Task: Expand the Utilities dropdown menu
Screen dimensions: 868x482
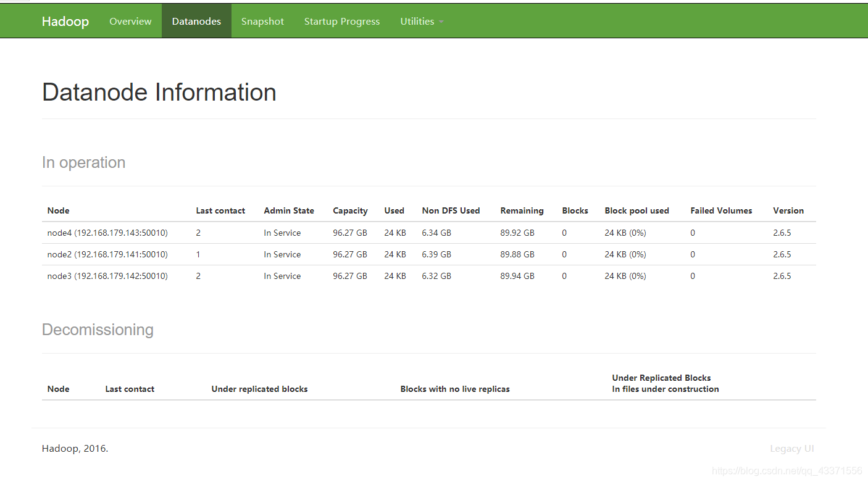Action: [x=422, y=22]
